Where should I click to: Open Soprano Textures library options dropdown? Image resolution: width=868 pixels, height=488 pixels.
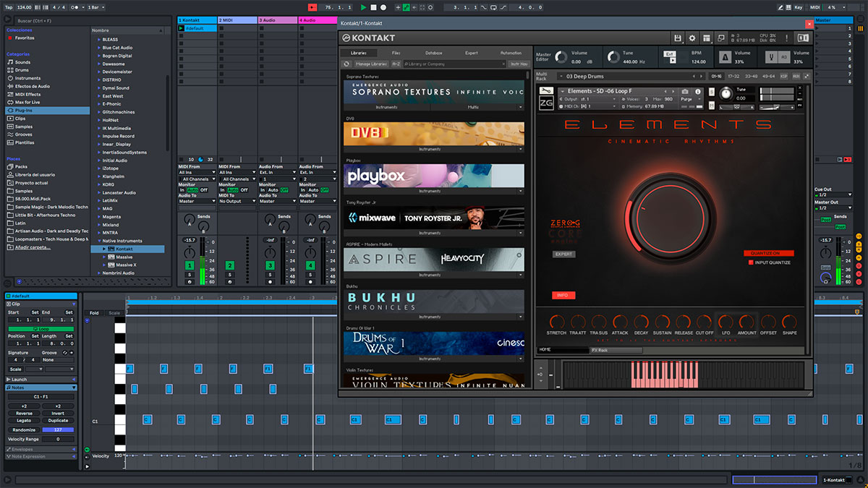520,107
